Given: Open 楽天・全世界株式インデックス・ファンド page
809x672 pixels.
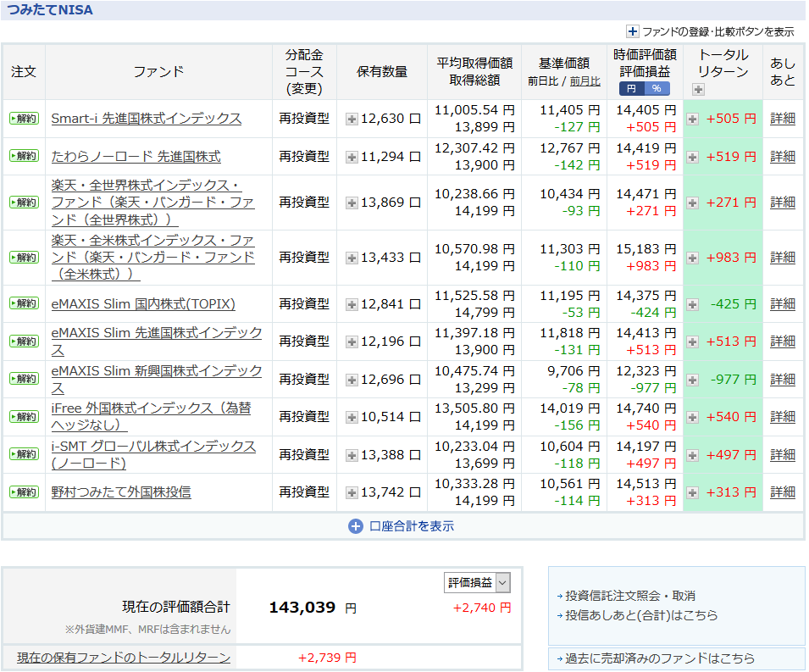Looking at the screenshot, I should (152, 203).
